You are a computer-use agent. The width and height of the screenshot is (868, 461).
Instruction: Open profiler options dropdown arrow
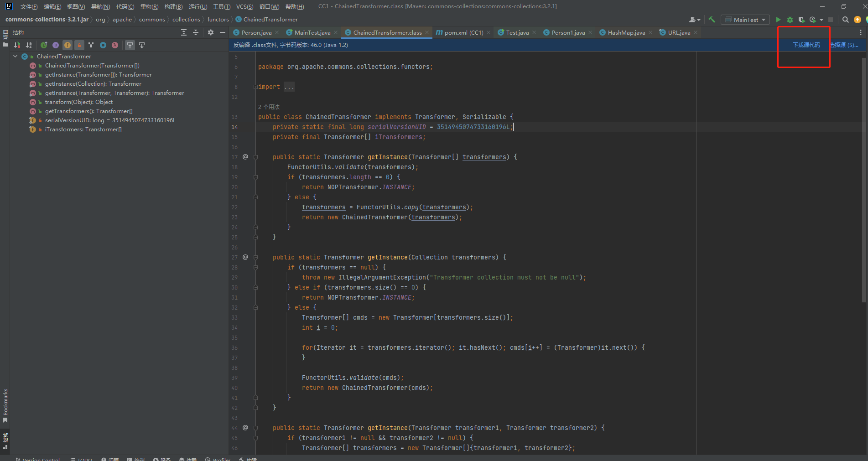click(821, 20)
